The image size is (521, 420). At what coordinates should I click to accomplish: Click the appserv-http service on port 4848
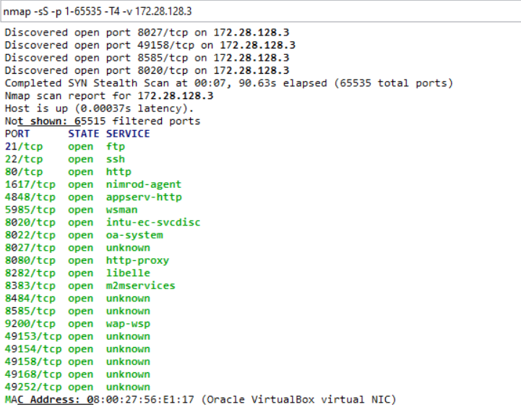(144, 197)
